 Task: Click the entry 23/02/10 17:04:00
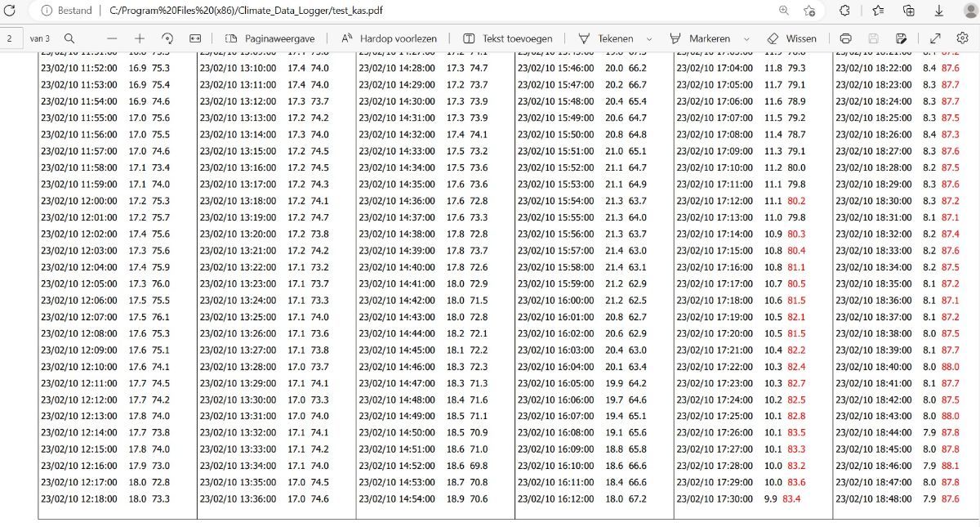(715, 69)
